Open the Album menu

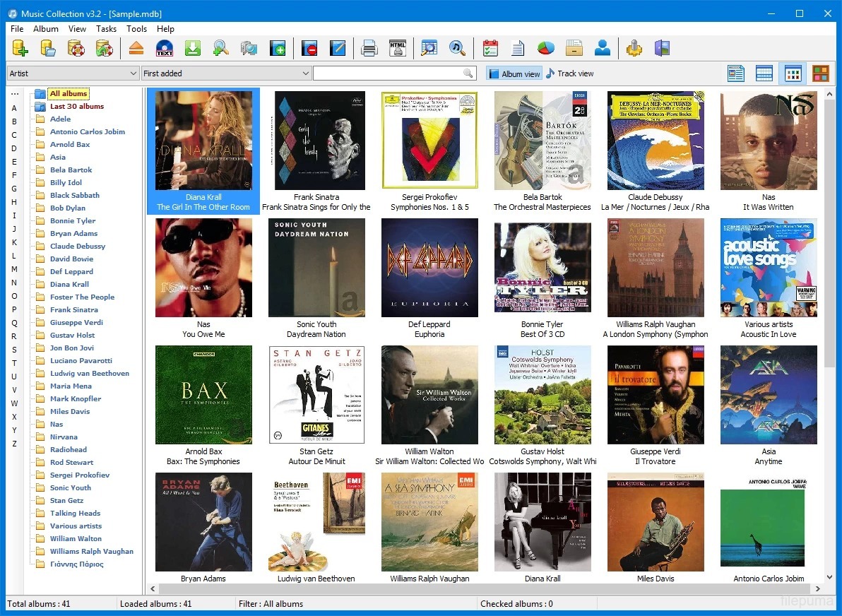(x=46, y=29)
